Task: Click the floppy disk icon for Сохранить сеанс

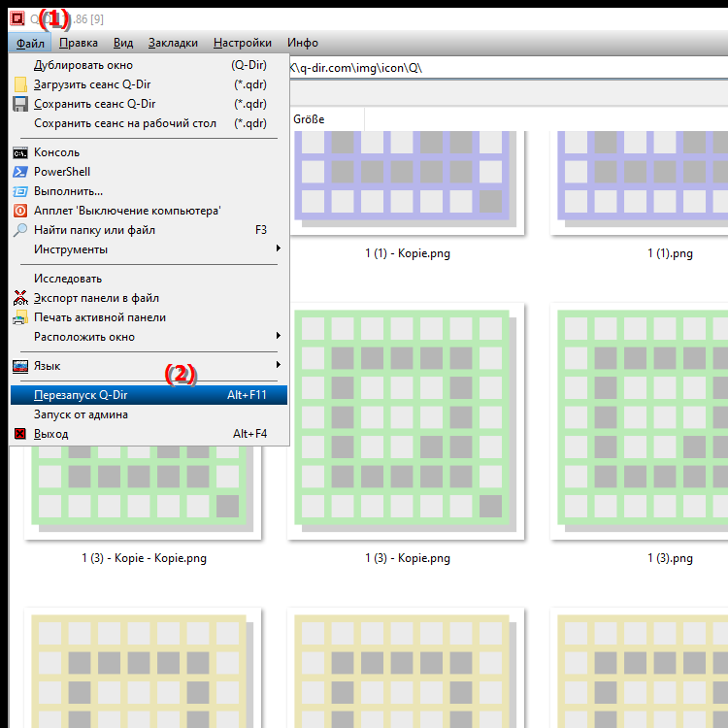Action: click(x=20, y=104)
